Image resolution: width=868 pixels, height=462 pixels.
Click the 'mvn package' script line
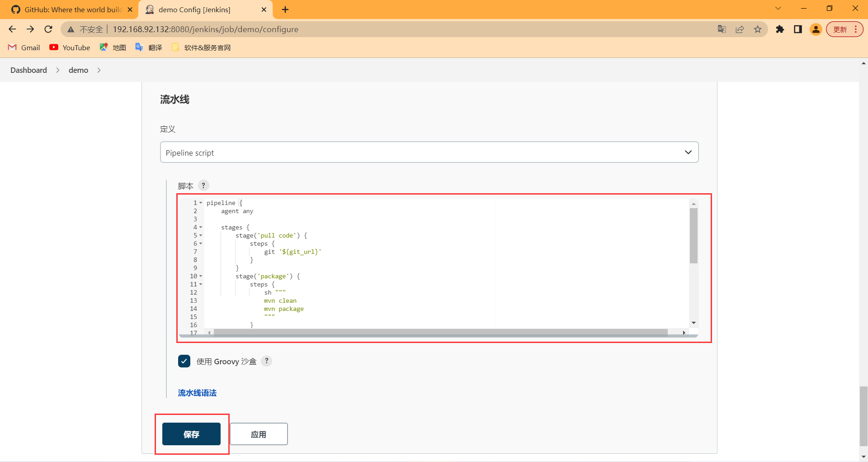(284, 309)
